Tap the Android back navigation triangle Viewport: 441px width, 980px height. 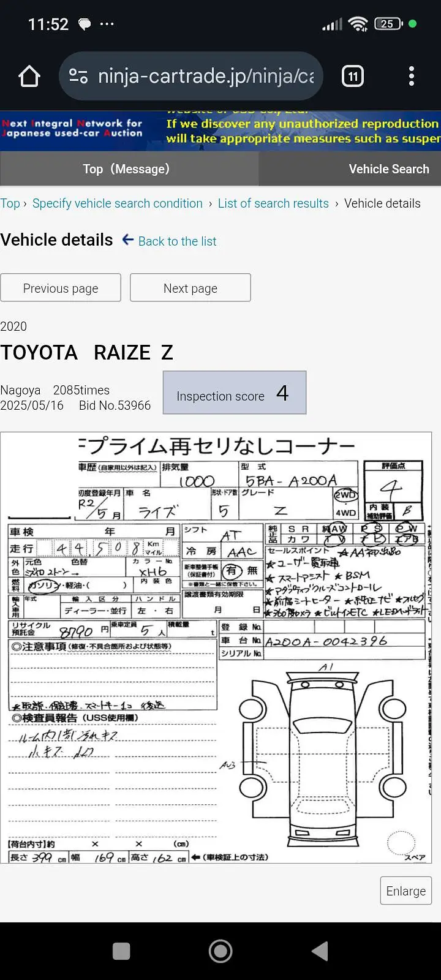[x=320, y=951]
